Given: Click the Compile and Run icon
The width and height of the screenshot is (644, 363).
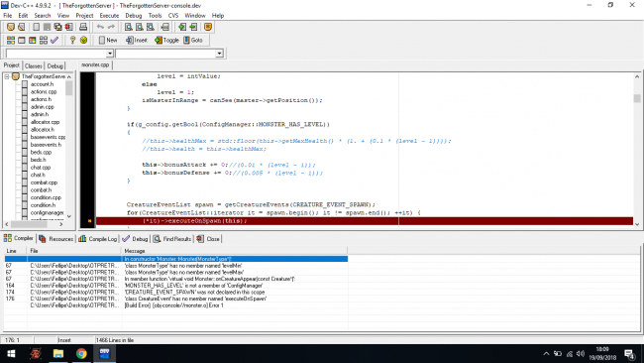Looking at the screenshot, I should tap(32, 41).
